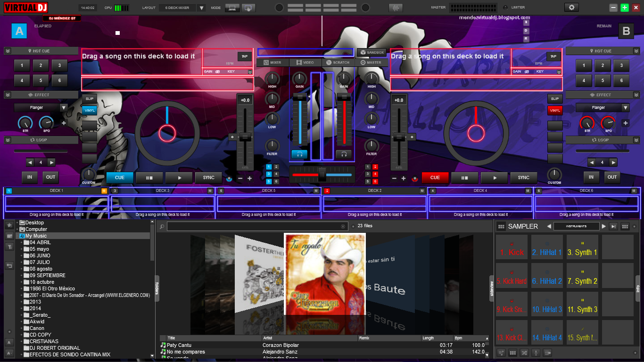Toggle VINYL mode on left deck

click(x=90, y=110)
